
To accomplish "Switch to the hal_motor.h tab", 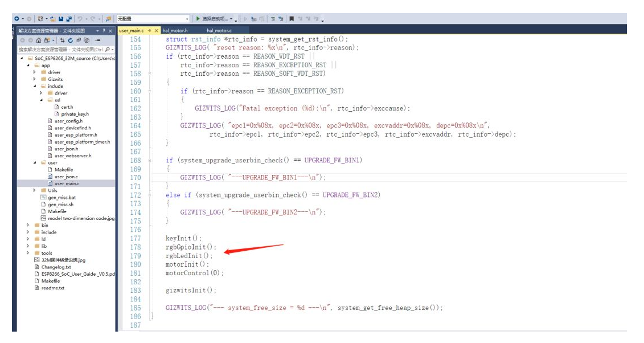I will 175,31.
